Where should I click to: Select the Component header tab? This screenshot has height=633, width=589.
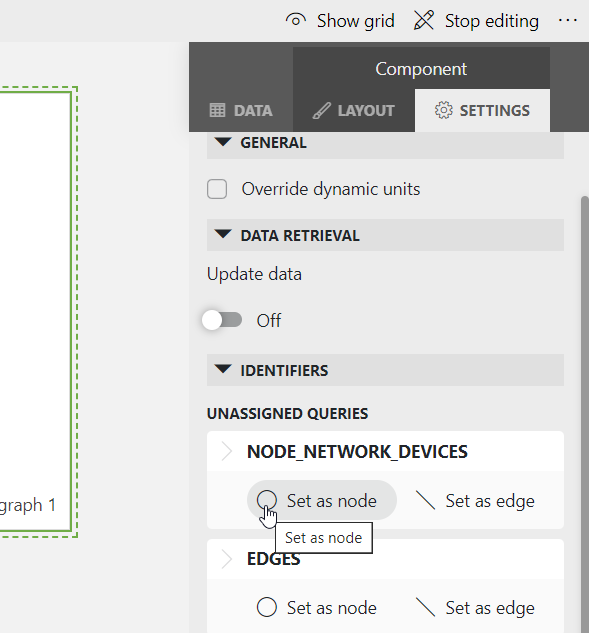(x=421, y=69)
